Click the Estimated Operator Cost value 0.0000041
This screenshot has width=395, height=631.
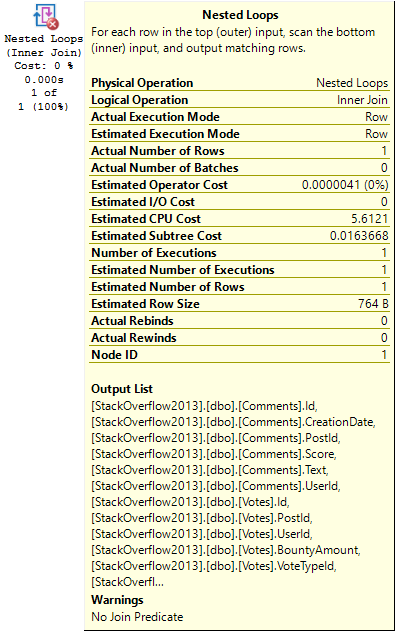click(x=345, y=185)
